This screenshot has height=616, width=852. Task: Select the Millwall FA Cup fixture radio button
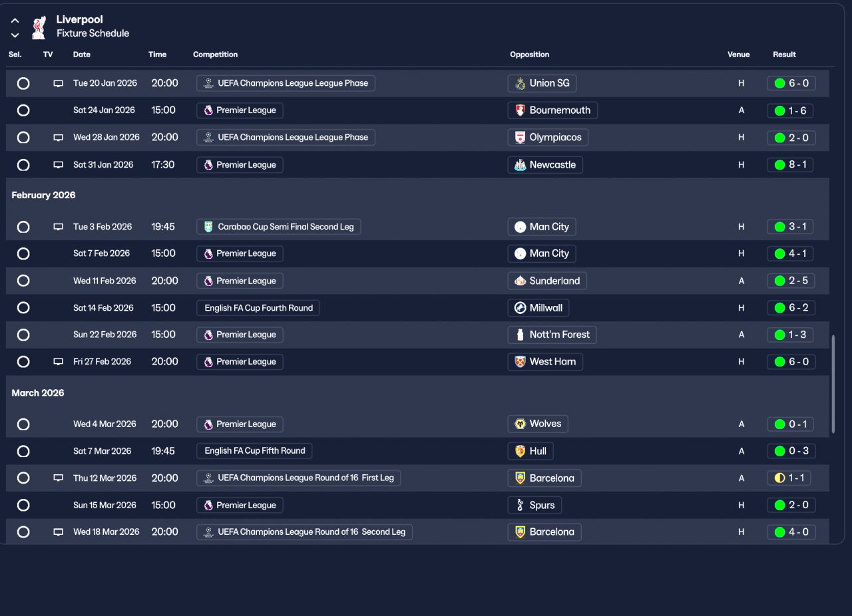point(23,308)
